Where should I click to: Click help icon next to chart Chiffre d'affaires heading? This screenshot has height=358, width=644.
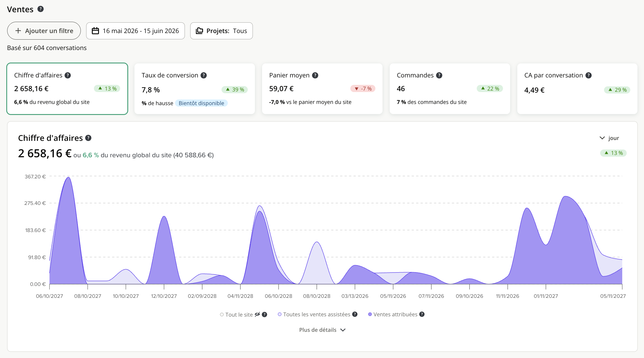point(88,138)
